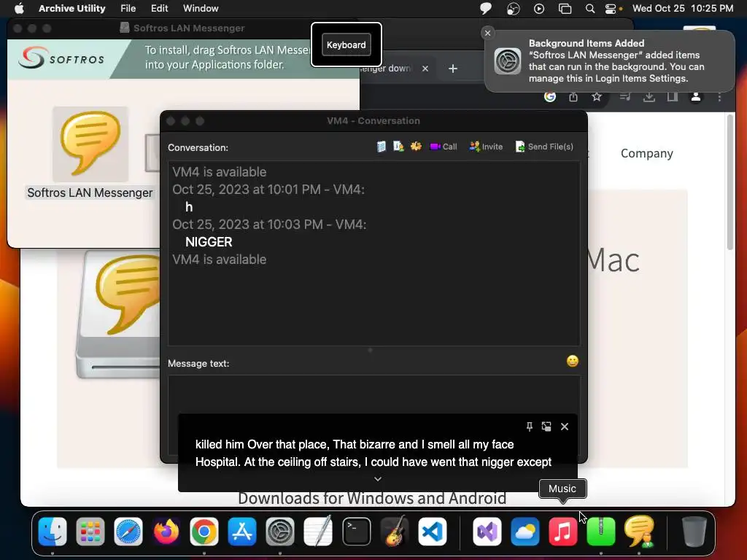Open Send File(s) in the conversation toolbar
This screenshot has height=560, width=747.
544,147
